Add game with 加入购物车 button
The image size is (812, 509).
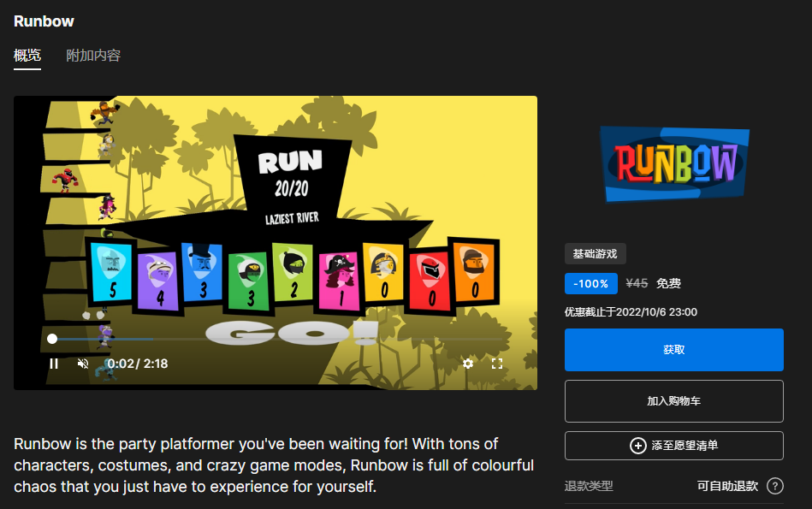pos(673,400)
